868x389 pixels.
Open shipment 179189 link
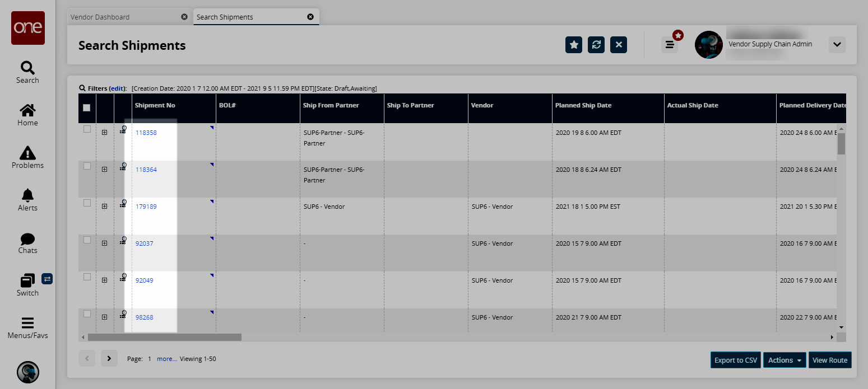tap(146, 207)
